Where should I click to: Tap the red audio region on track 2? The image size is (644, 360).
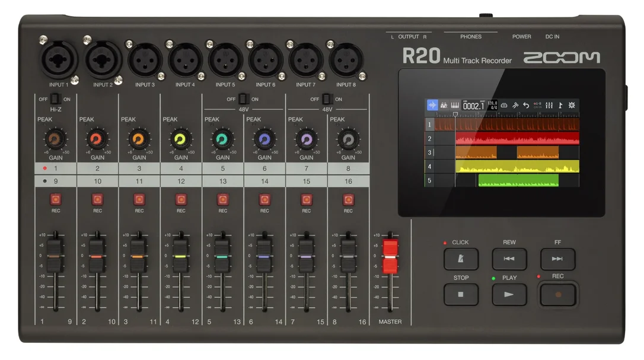(517, 139)
